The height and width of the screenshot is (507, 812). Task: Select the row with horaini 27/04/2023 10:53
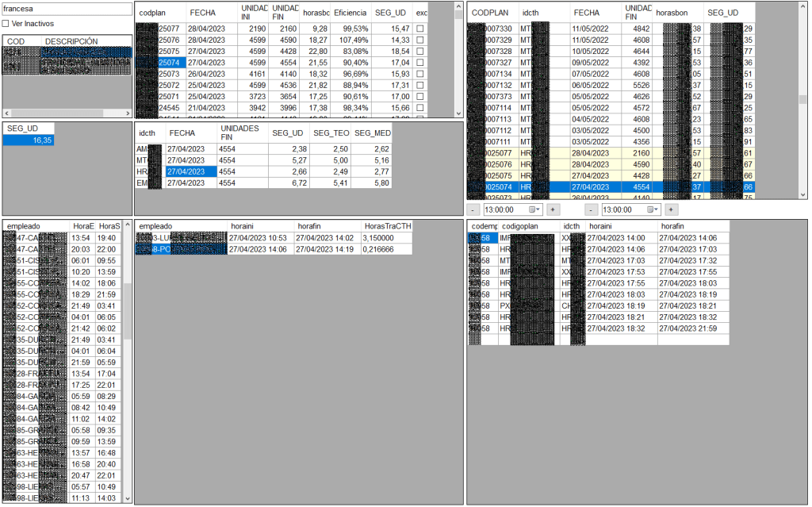point(261,237)
